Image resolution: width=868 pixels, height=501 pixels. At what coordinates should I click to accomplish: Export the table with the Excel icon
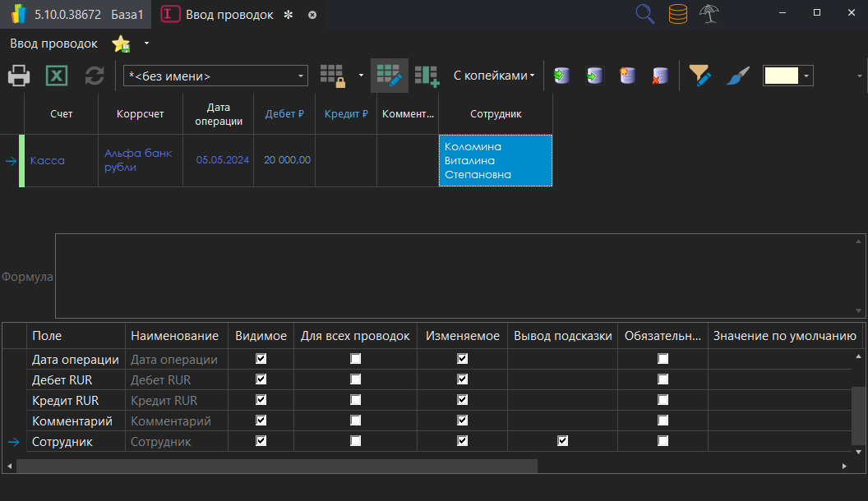pyautogui.click(x=57, y=76)
